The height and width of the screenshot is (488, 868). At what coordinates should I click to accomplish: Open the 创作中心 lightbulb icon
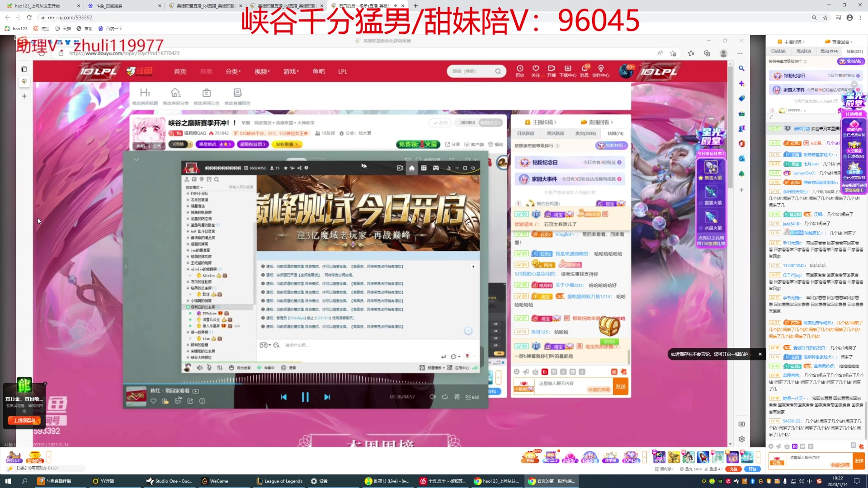(601, 71)
